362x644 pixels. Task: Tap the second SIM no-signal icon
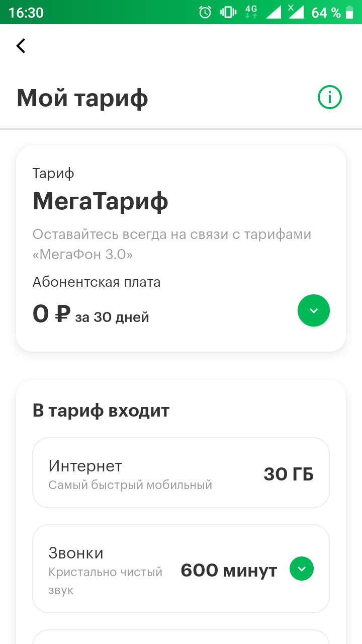296,12
